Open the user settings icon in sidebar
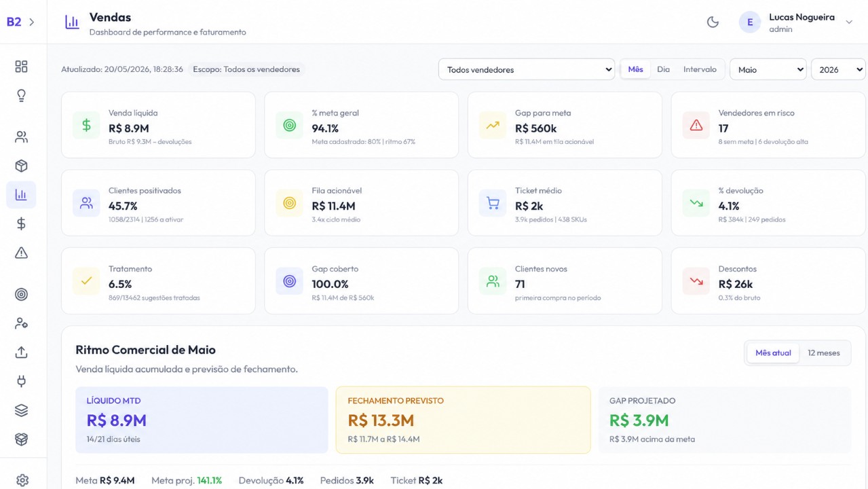 click(21, 323)
